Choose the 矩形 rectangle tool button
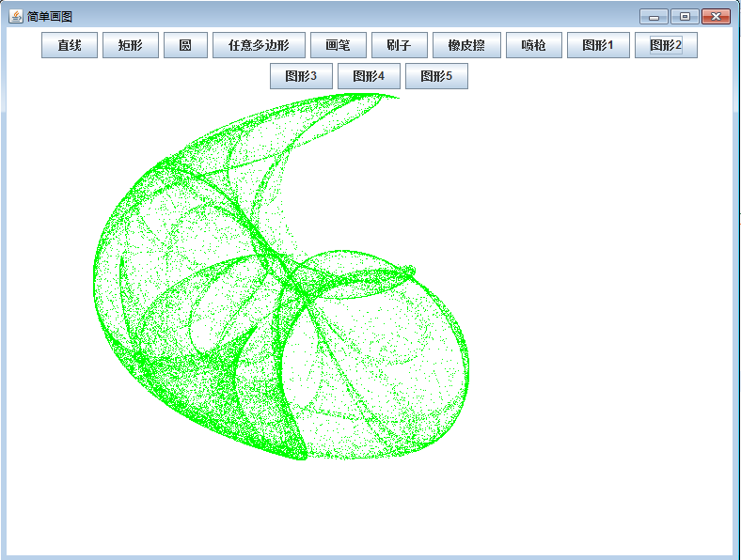 [131, 45]
